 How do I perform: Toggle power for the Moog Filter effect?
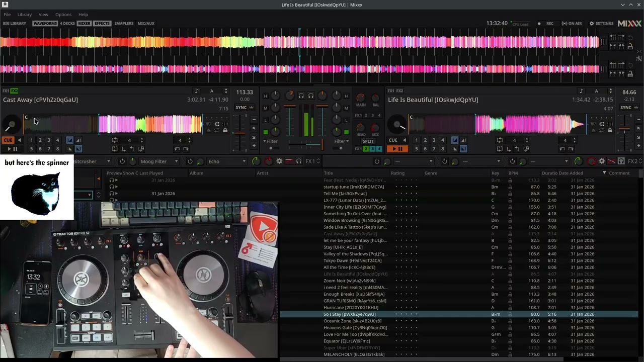122,161
